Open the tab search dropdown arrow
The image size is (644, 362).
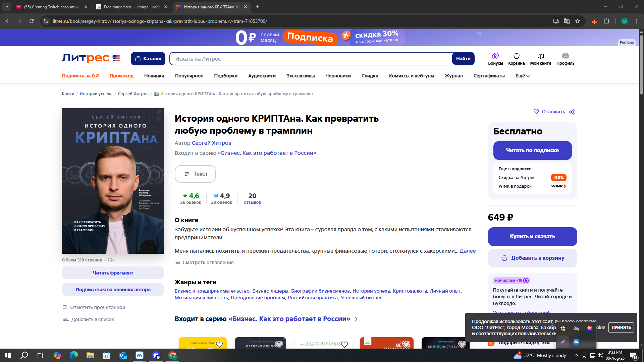click(7, 7)
